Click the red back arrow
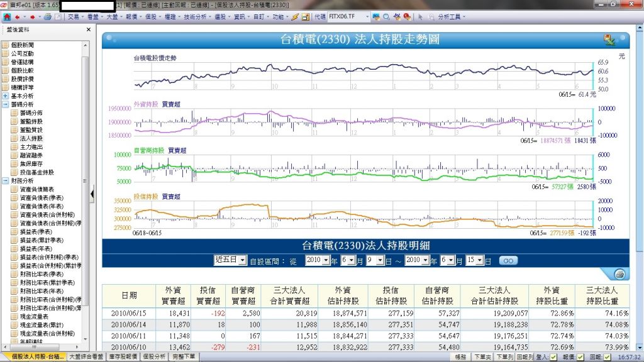The height and width of the screenshot is (362, 644). [x=17, y=17]
